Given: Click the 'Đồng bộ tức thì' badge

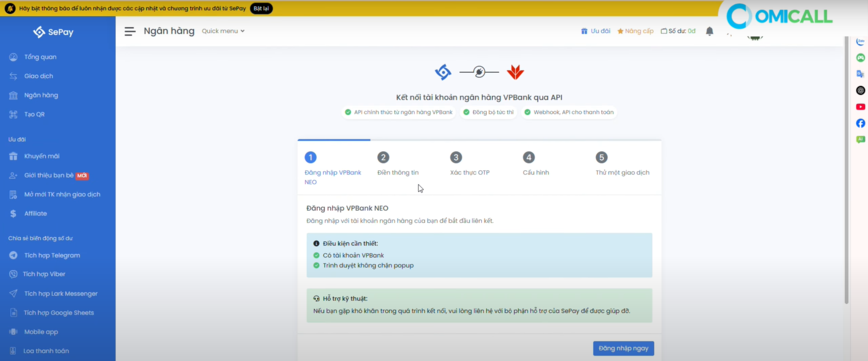Looking at the screenshot, I should pyautogui.click(x=489, y=112).
